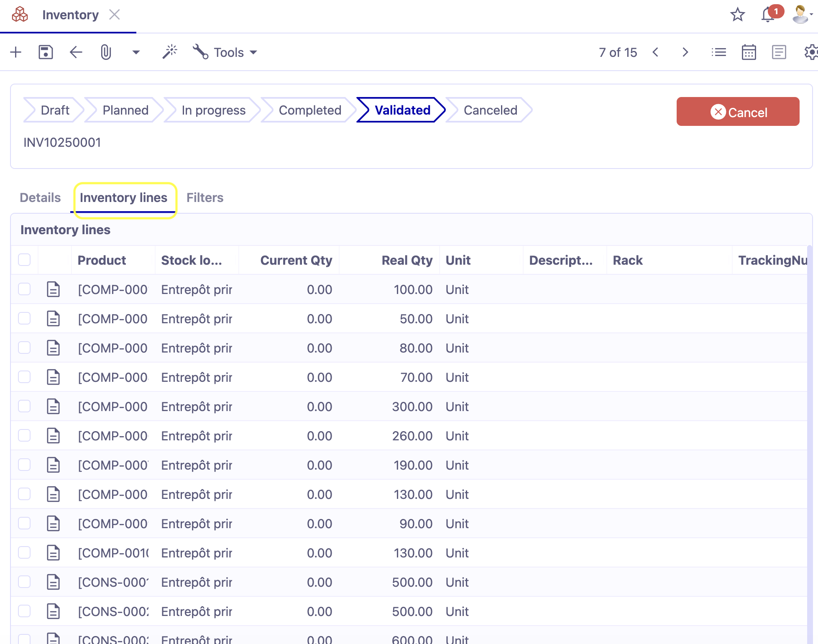Click the Canceled status step
This screenshot has height=644, width=818.
[x=490, y=110]
